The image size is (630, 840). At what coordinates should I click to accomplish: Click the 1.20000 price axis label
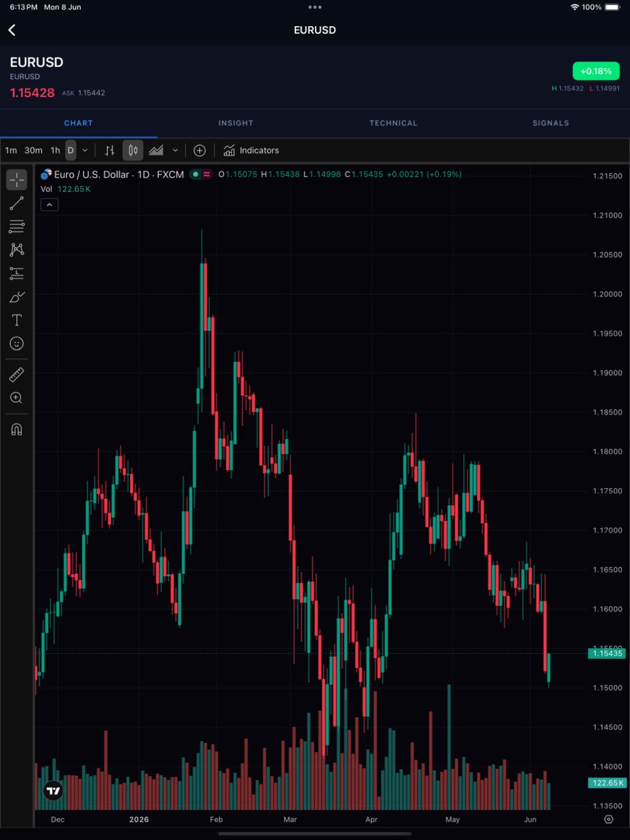pos(607,294)
